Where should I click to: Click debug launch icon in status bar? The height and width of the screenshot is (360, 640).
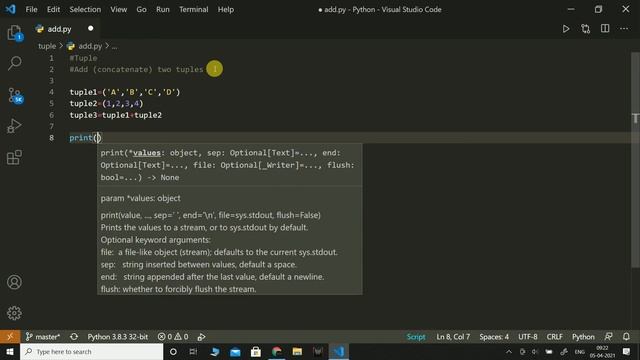click(x=201, y=337)
